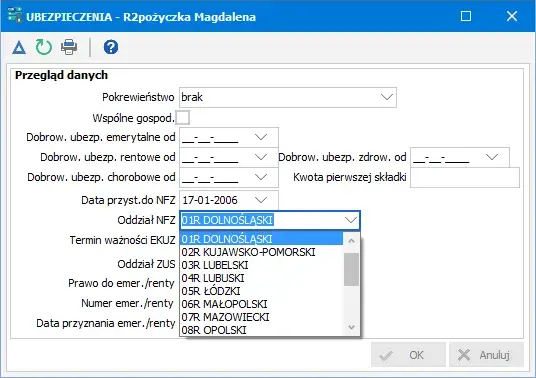Click the Anuluj button

point(486,355)
